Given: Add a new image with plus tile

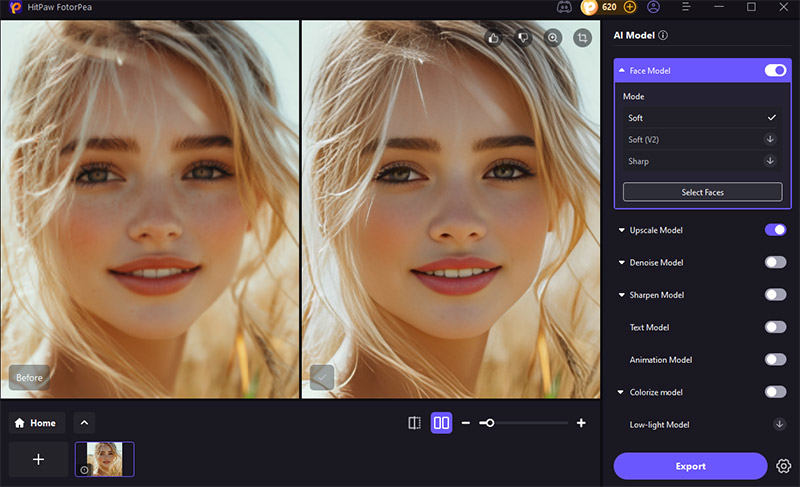Looking at the screenshot, I should [38, 459].
